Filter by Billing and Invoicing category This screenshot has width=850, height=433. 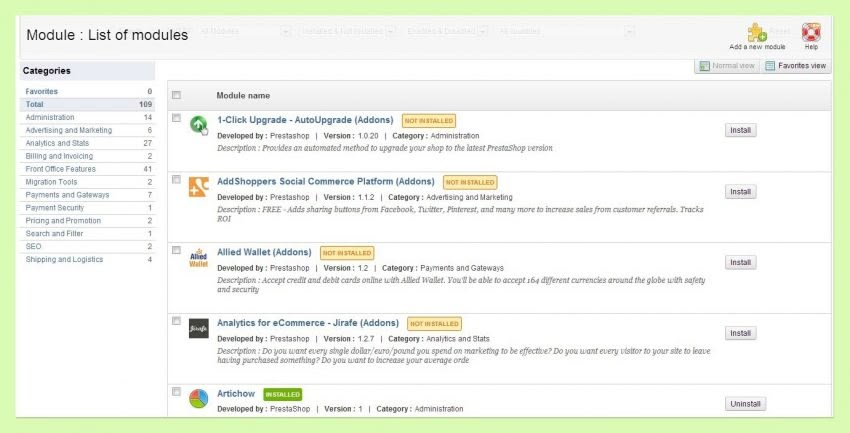(x=89, y=156)
